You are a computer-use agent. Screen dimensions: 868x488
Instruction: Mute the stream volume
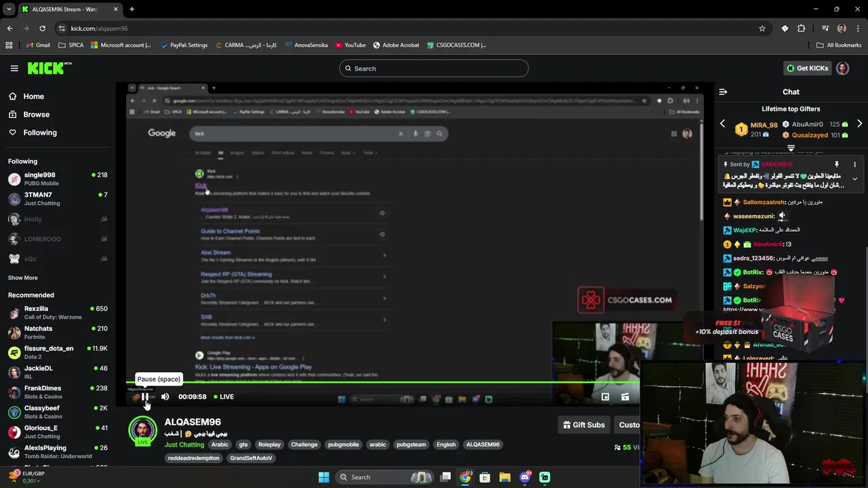pos(165,396)
